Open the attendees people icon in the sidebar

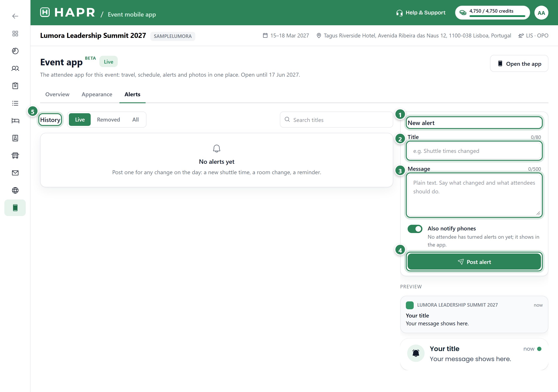click(15, 68)
